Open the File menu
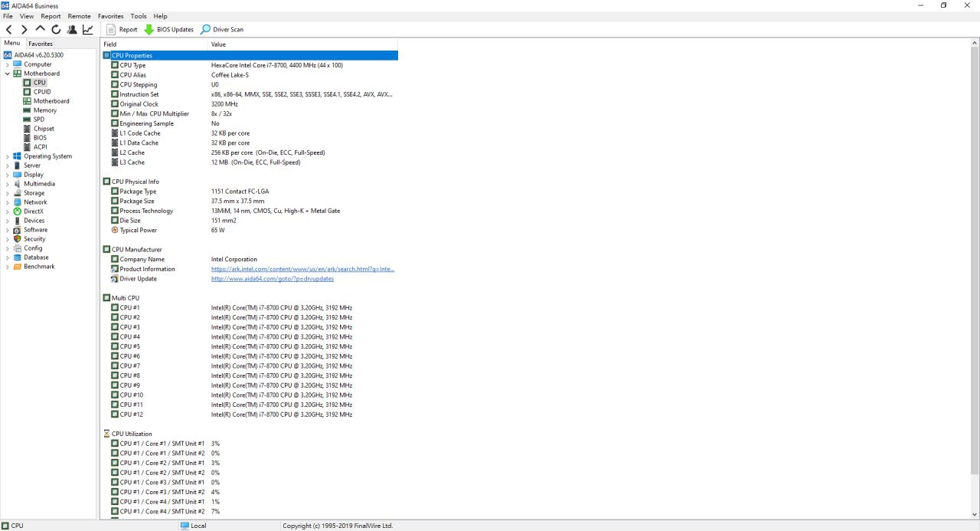980x531 pixels. tap(8, 16)
